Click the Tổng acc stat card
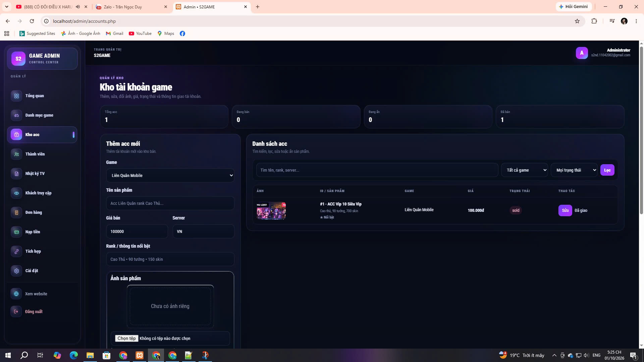This screenshot has width=644, height=362. pyautogui.click(x=164, y=117)
